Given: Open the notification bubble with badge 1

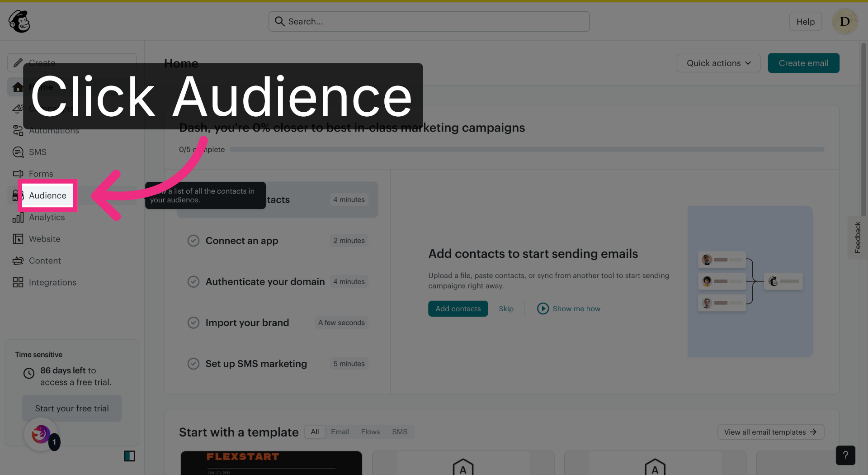Looking at the screenshot, I should click(x=42, y=434).
